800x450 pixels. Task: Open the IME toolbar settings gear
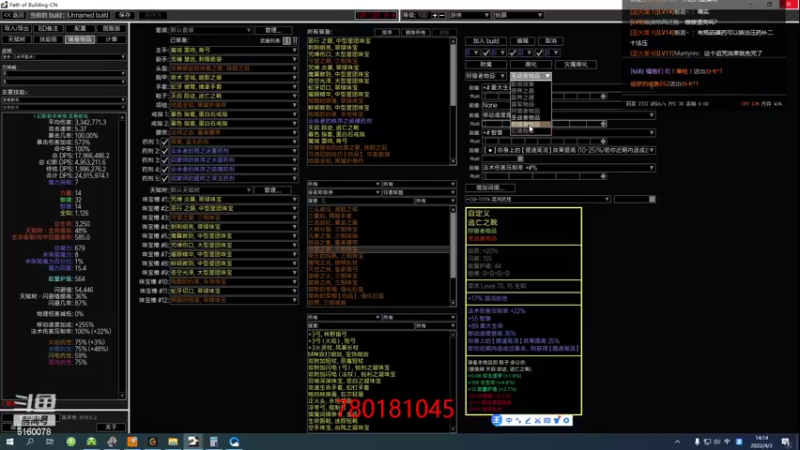click(566, 420)
